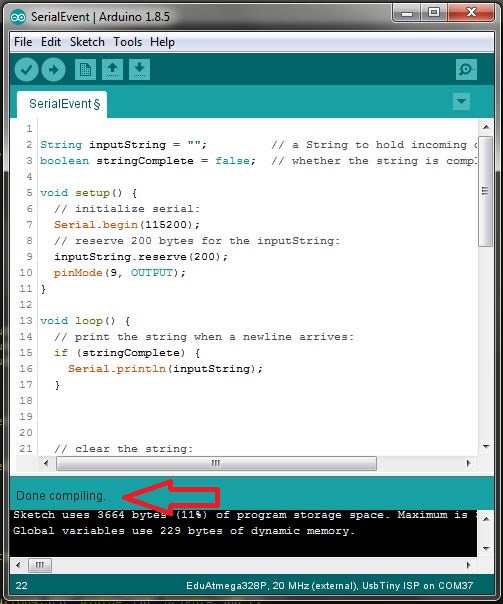Minimize the Arduino window
Screen dimensions: 503x604
click(406, 13)
